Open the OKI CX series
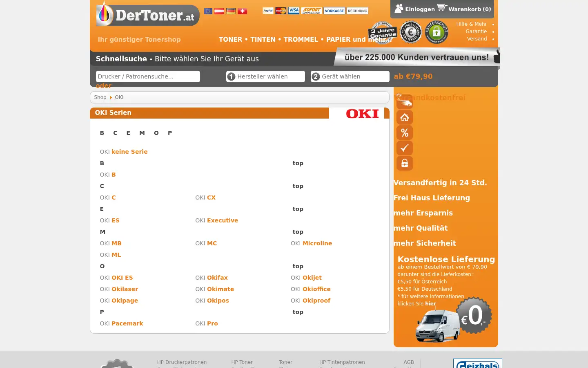Screen dimensions: 588x368 (x=205, y=197)
